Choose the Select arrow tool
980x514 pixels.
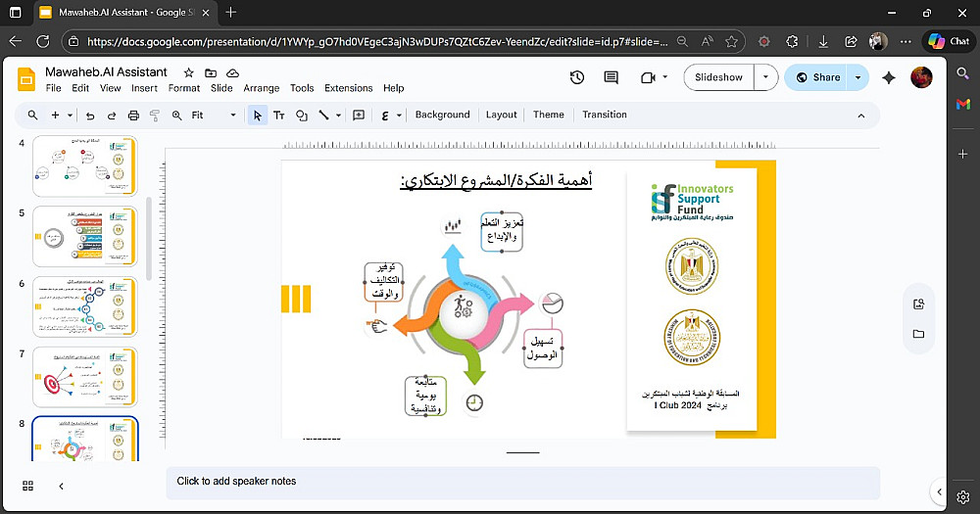pos(257,115)
